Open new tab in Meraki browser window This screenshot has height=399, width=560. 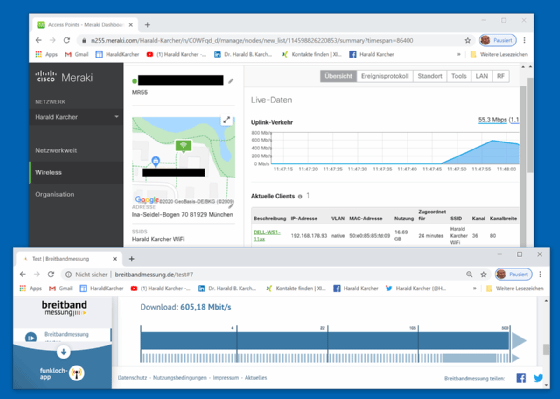[x=147, y=25]
